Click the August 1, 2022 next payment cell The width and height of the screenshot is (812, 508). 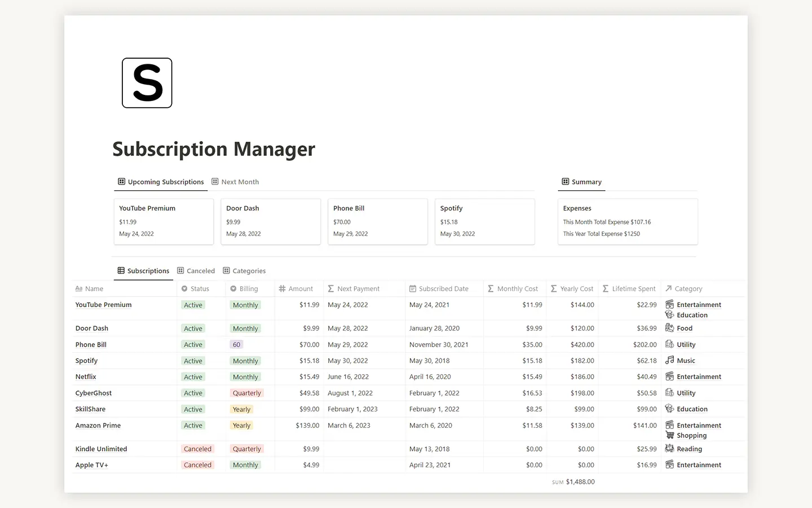tap(350, 393)
